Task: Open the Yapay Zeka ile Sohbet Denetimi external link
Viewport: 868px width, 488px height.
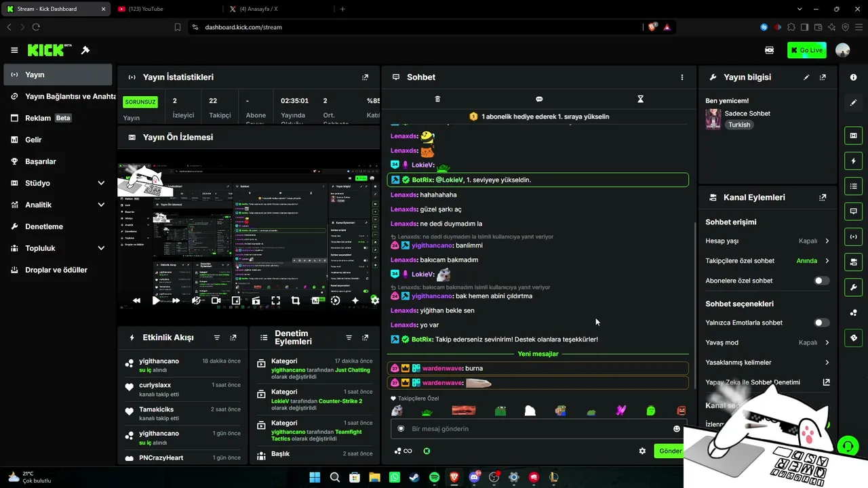Action: point(826,382)
